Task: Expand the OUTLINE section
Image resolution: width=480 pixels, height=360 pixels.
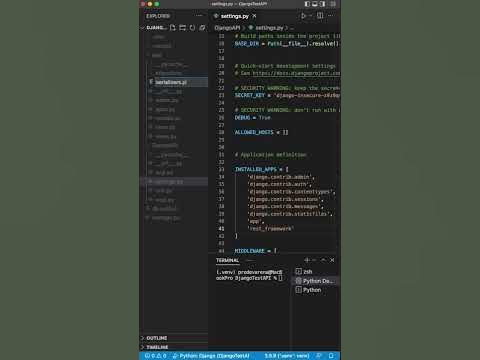Action: click(157, 338)
